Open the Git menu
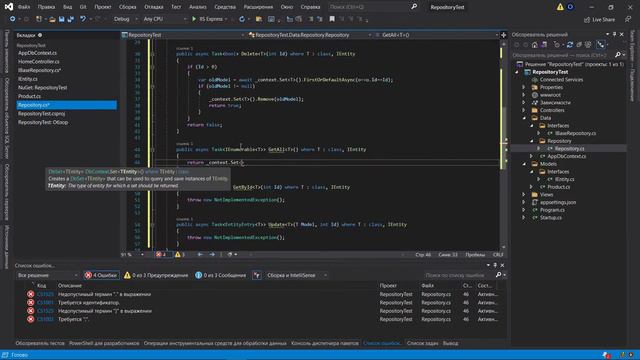The height and width of the screenshot is (360, 640). click(x=83, y=7)
